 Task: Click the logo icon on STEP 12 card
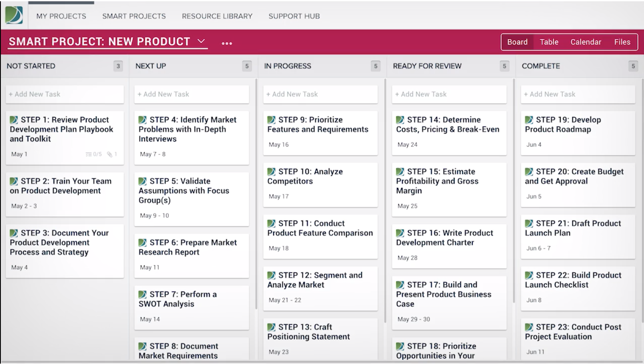(x=271, y=276)
